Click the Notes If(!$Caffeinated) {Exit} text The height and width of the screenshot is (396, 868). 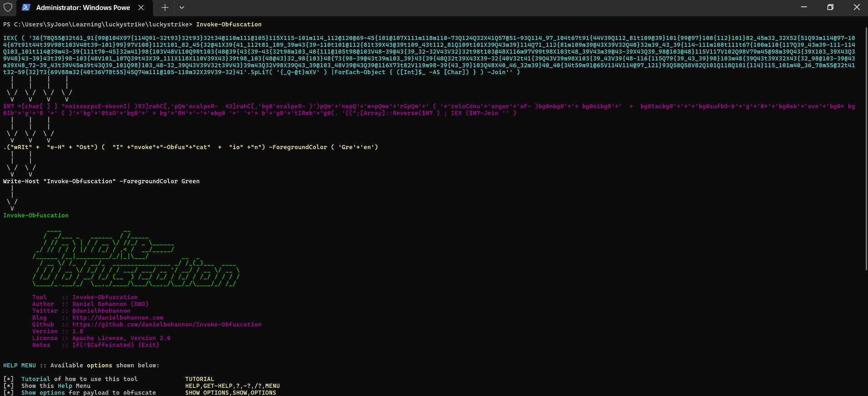(96, 345)
